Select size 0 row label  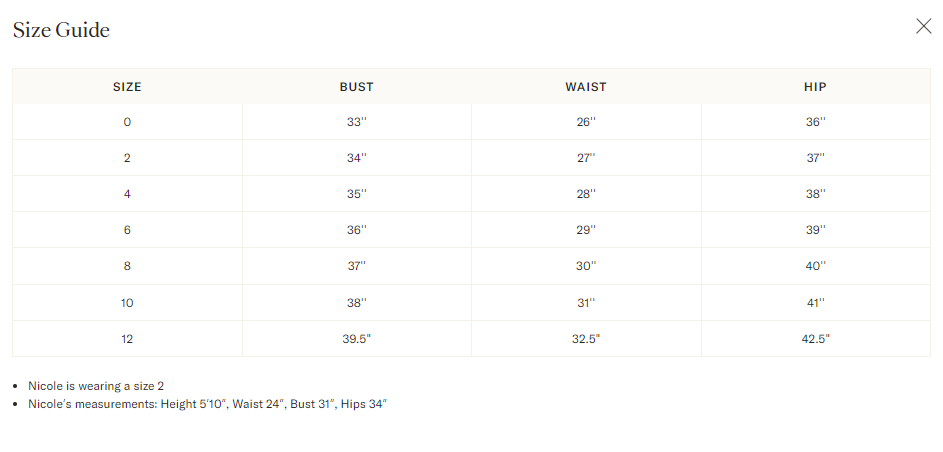127,122
